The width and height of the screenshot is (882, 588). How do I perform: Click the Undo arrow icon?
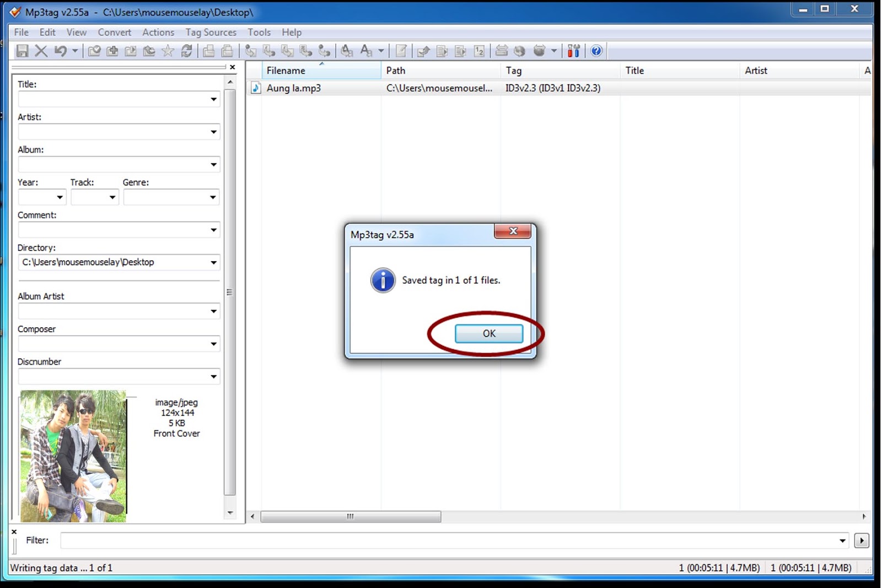pos(60,51)
